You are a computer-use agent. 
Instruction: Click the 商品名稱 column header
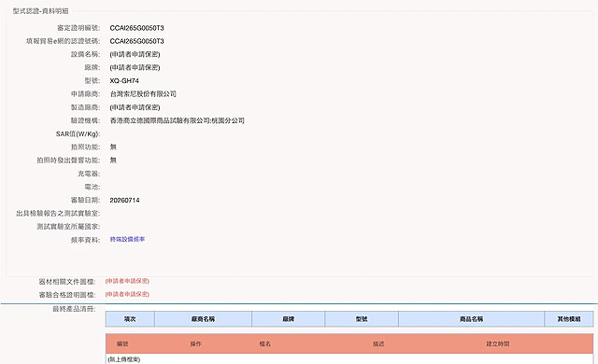tap(471, 319)
